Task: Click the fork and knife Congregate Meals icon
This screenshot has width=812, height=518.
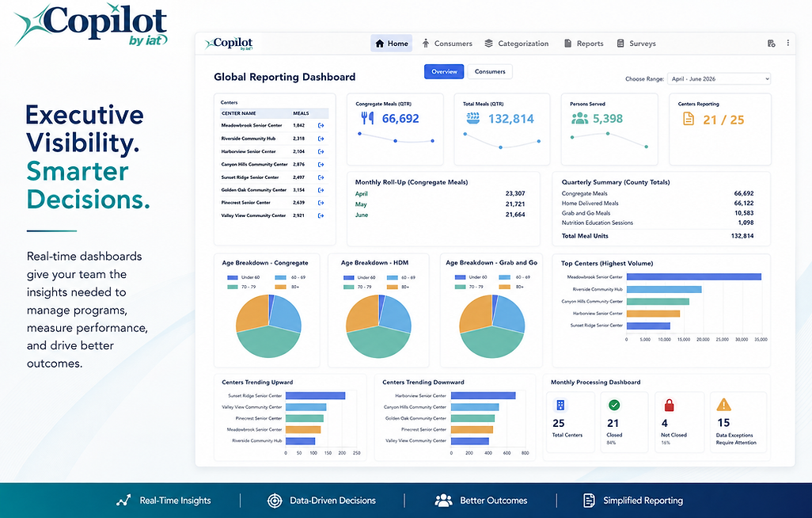Action: (x=368, y=118)
